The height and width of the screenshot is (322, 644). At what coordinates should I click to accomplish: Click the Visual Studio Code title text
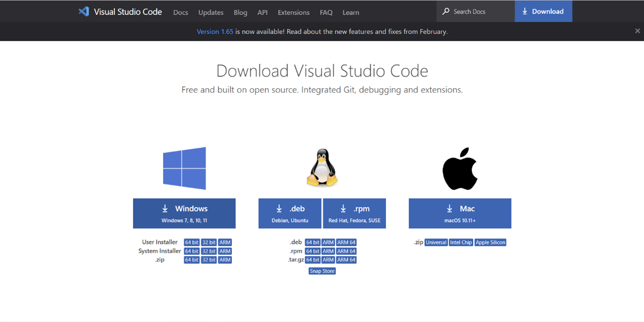[x=128, y=12]
